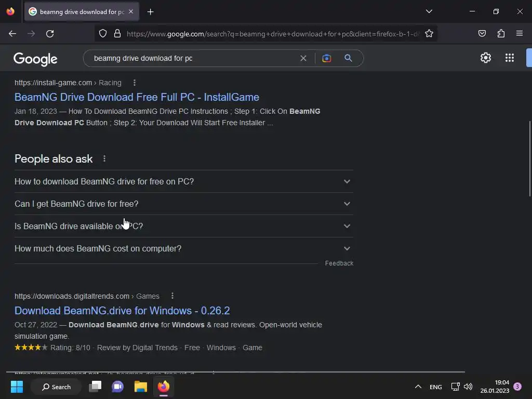Close the beamng drive search tab
Image resolution: width=532 pixels, height=399 pixels.
click(131, 11)
